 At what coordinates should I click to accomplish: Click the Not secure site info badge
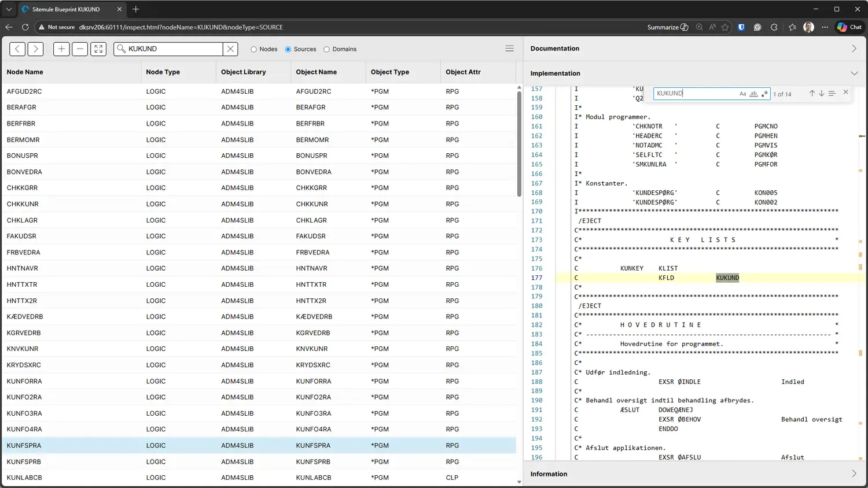tap(57, 27)
